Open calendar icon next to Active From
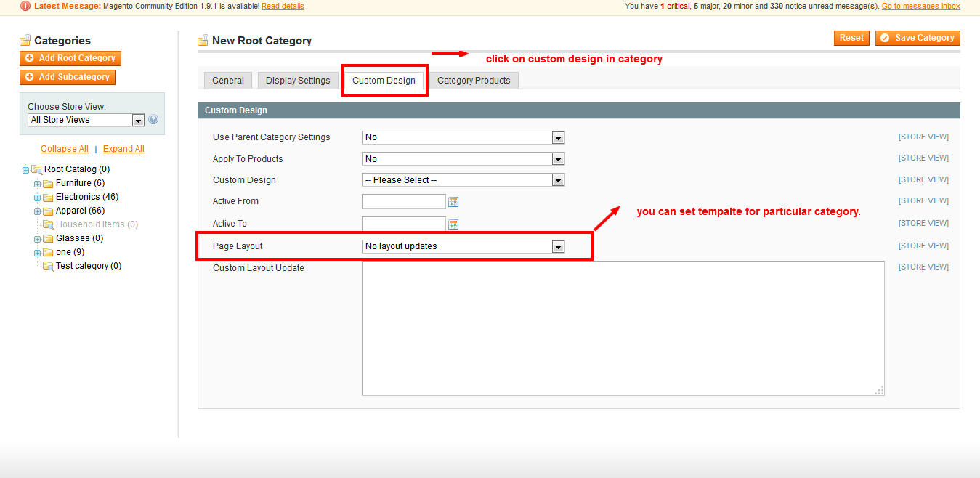 coord(453,202)
